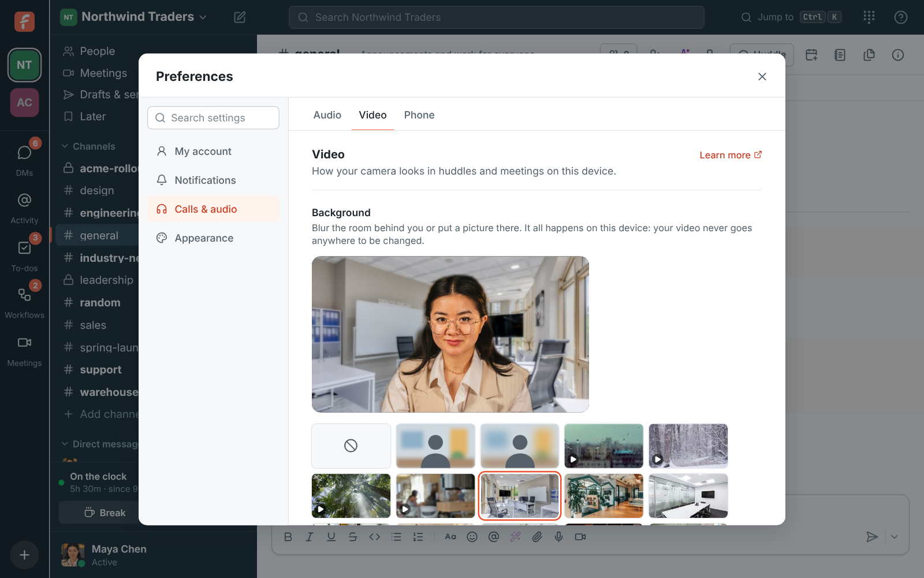This screenshot has width=924, height=578.
Task: Click the italic formatting icon
Action: (310, 537)
